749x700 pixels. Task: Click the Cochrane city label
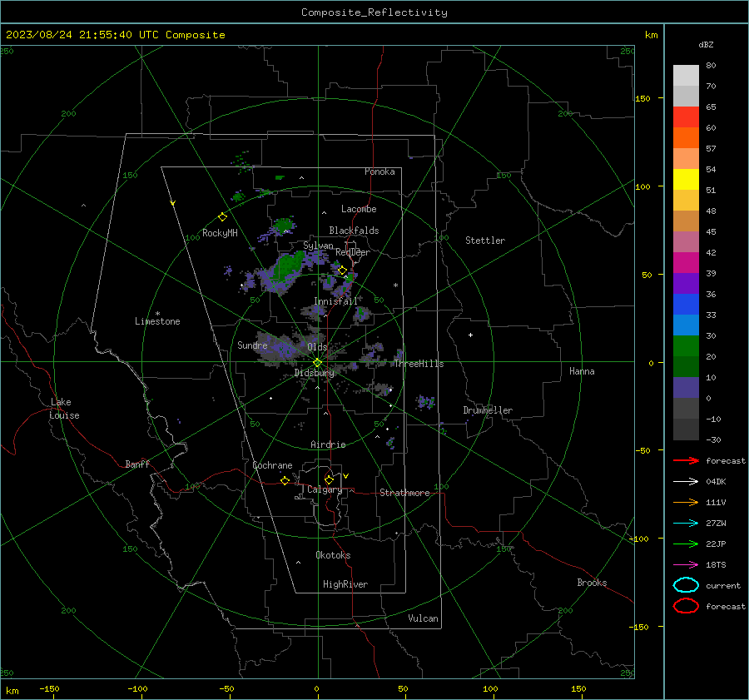[272, 465]
